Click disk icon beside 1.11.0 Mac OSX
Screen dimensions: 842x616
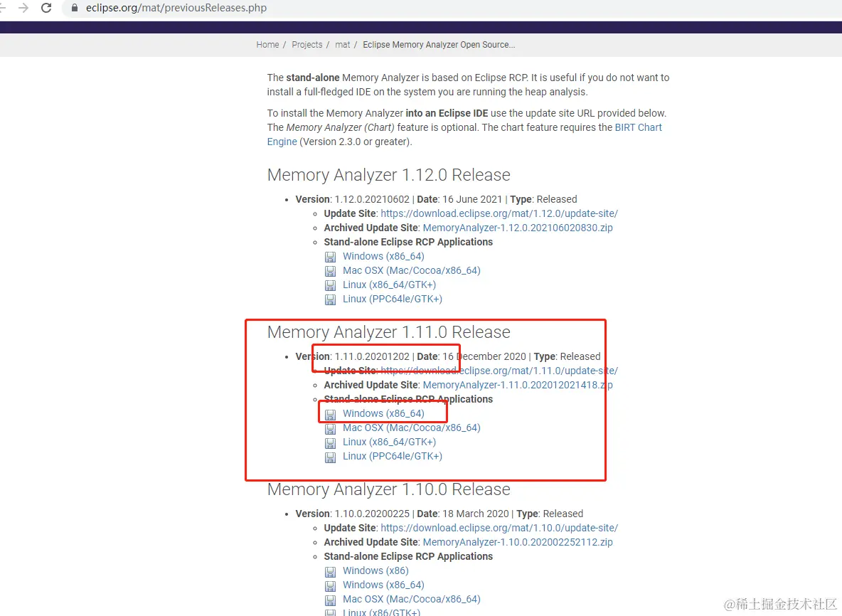point(330,429)
